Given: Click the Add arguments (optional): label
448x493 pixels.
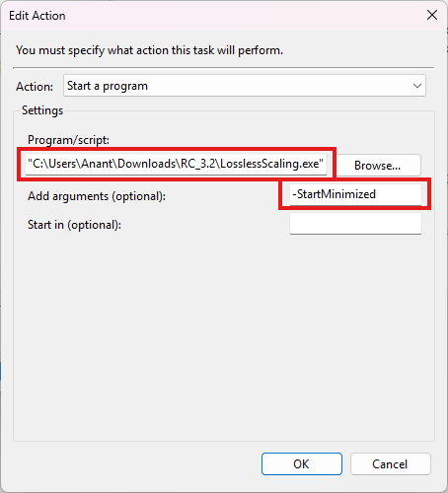Looking at the screenshot, I should [97, 196].
